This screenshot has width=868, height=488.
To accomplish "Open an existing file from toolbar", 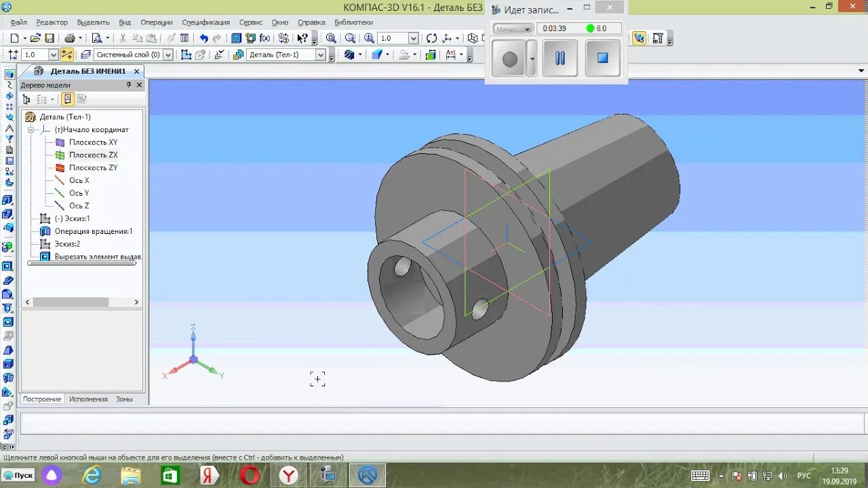I will coord(35,38).
